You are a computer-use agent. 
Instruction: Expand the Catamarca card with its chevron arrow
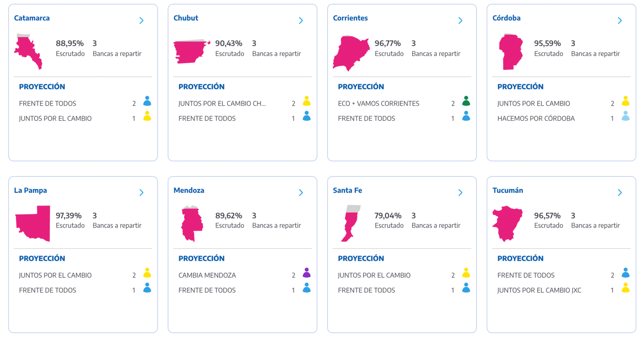(141, 21)
